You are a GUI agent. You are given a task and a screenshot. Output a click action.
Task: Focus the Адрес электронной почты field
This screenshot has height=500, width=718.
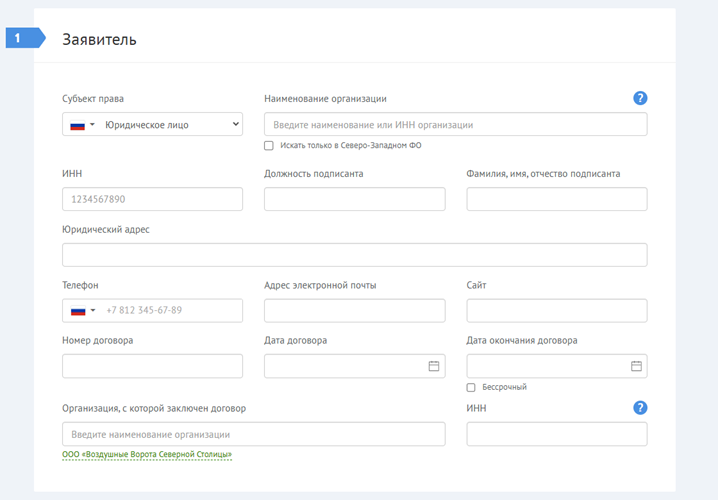[354, 310]
